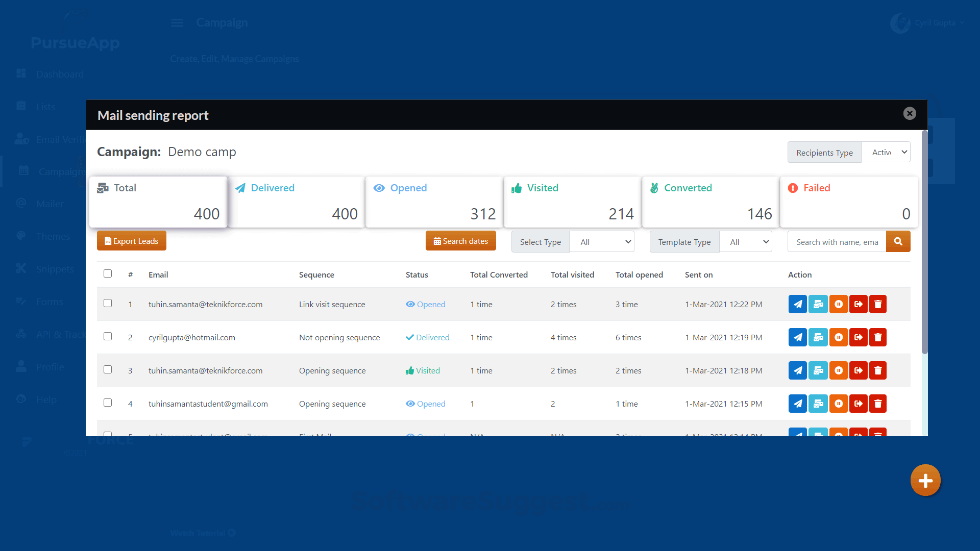Select the Opened stats card
980x551 pixels.
(x=434, y=202)
